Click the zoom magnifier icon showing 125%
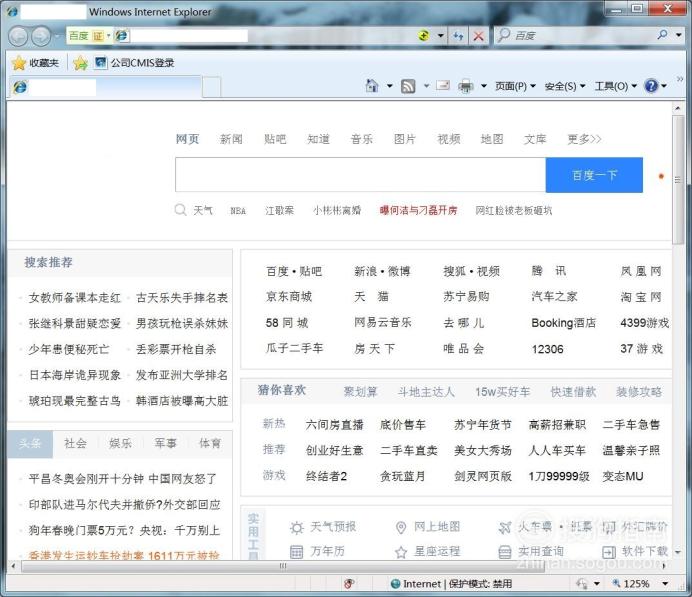This screenshot has width=692, height=597. pyautogui.click(x=616, y=583)
